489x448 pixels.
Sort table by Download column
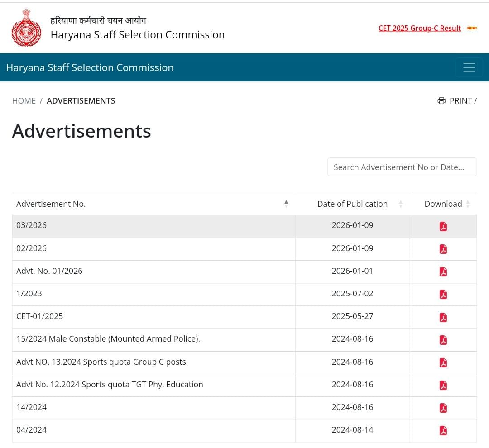click(443, 204)
